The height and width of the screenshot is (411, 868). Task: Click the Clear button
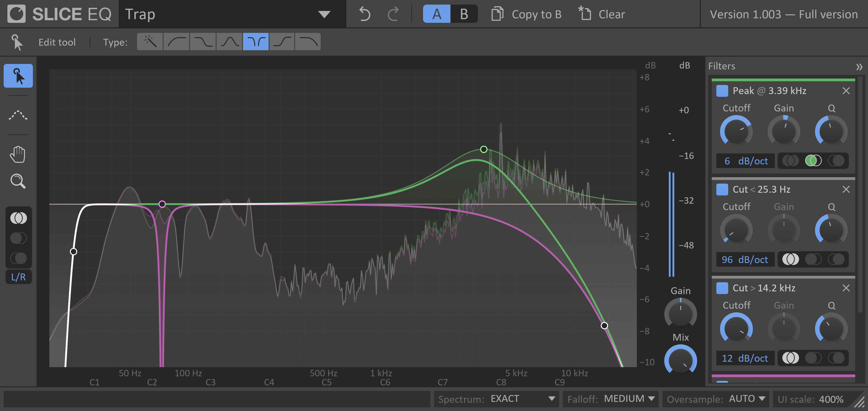point(602,14)
